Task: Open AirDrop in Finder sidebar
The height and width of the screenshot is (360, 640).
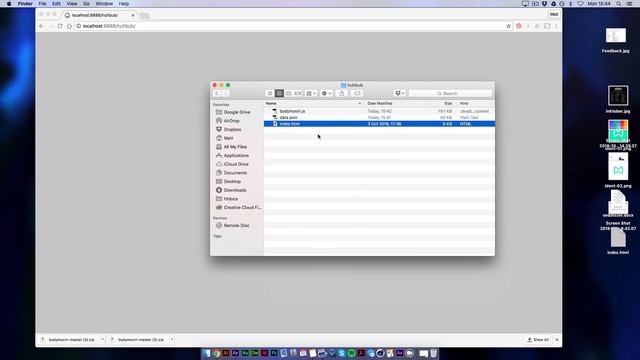Action: pyautogui.click(x=231, y=121)
